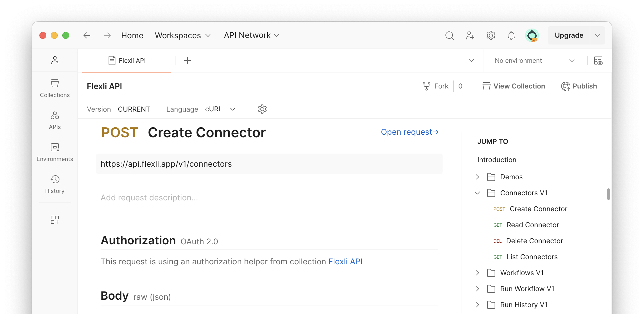This screenshot has width=644, height=314.
Task: Go back with the left arrow
Action: (87, 35)
